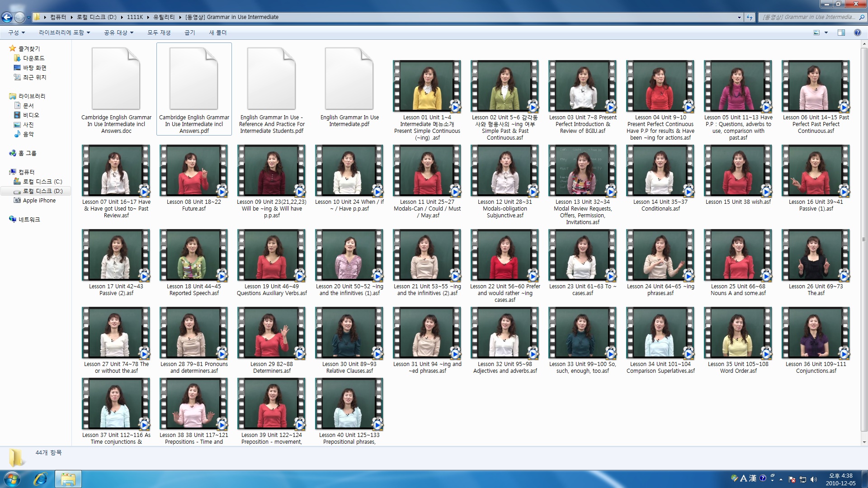Select English Grammar In Use Reference And Practice pdf

(272, 78)
